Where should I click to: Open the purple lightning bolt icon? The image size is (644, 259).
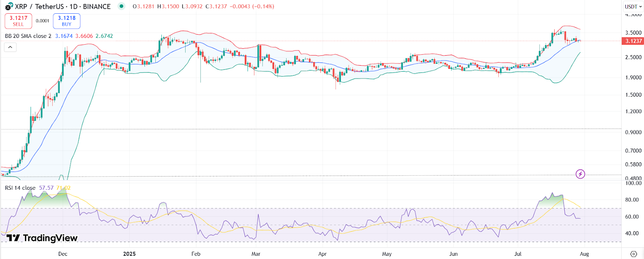580,174
